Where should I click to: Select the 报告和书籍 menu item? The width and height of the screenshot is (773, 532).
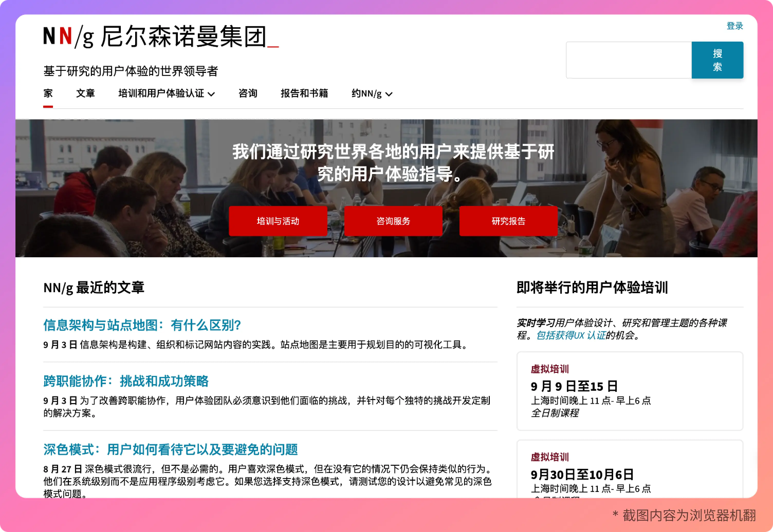(x=304, y=93)
